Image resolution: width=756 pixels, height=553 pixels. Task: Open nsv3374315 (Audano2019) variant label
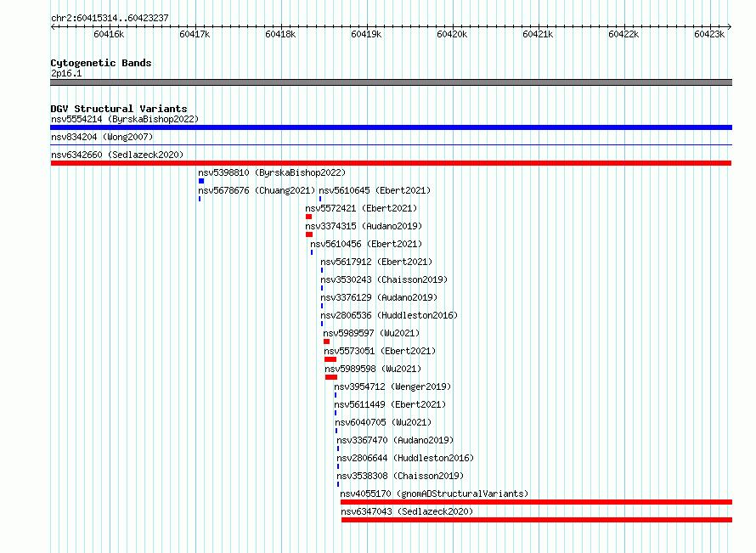pos(364,226)
